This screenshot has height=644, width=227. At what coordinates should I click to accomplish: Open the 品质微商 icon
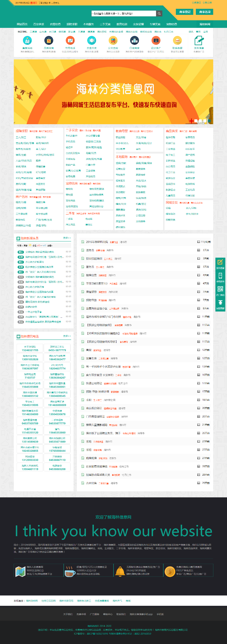tap(49, 40)
